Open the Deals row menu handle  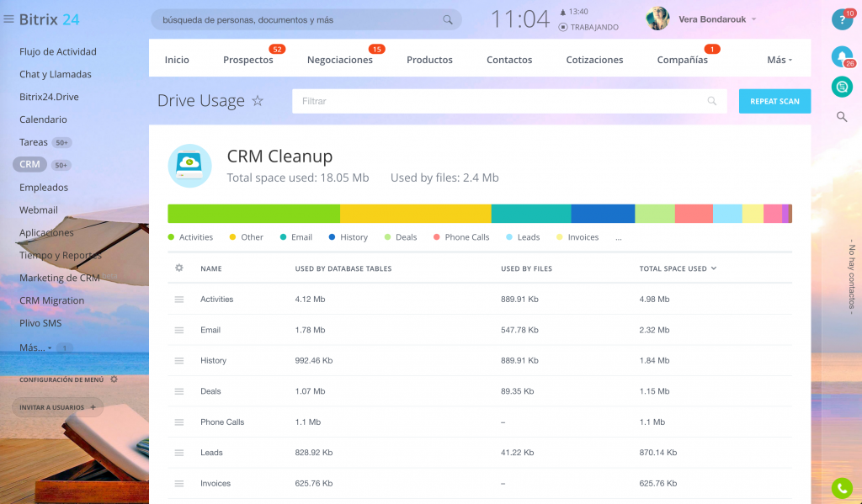178,392
